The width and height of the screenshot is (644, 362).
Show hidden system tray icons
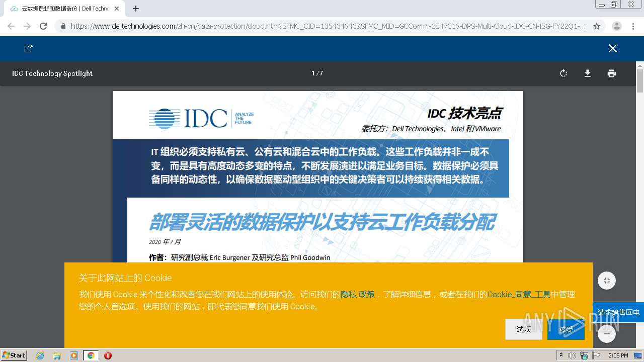(x=562, y=355)
